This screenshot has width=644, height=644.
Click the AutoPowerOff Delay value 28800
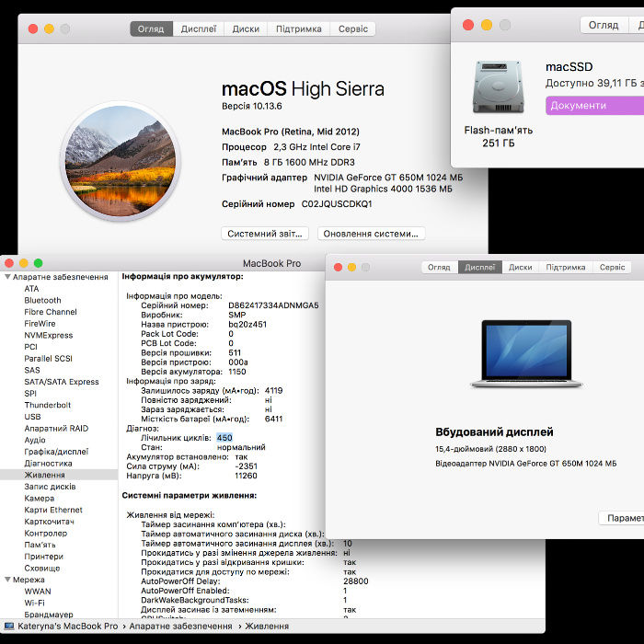pos(356,581)
